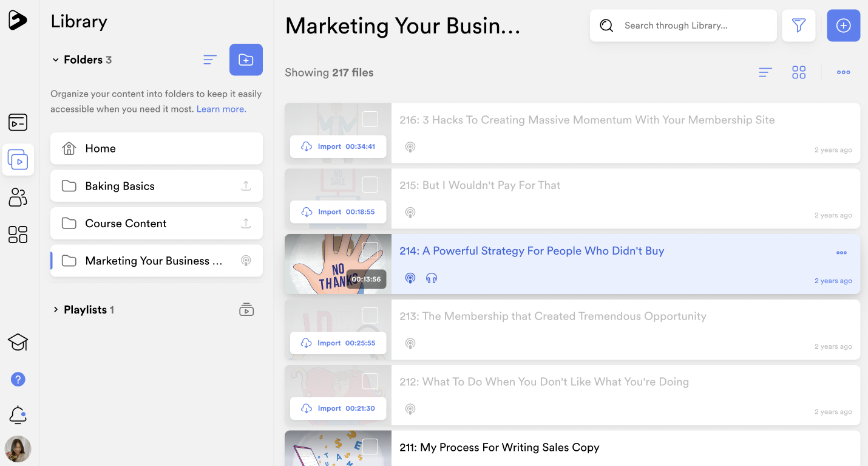This screenshot has width=868, height=466.
Task: Open thumbnail of episode 211
Action: click(338, 448)
